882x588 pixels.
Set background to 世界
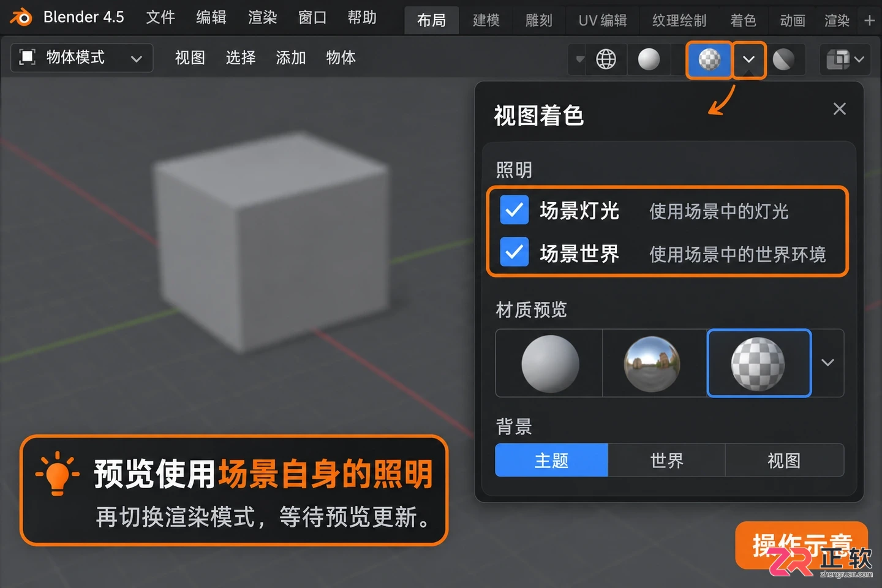click(666, 460)
